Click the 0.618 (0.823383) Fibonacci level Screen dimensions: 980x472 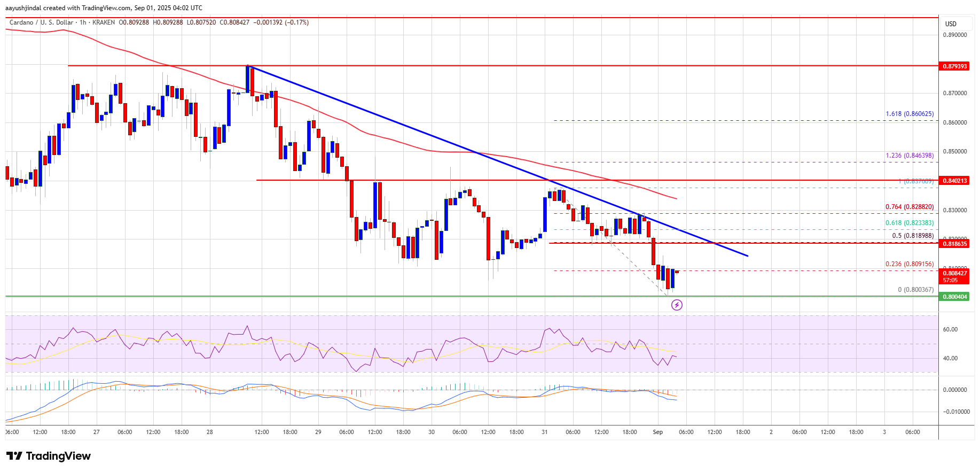910,223
